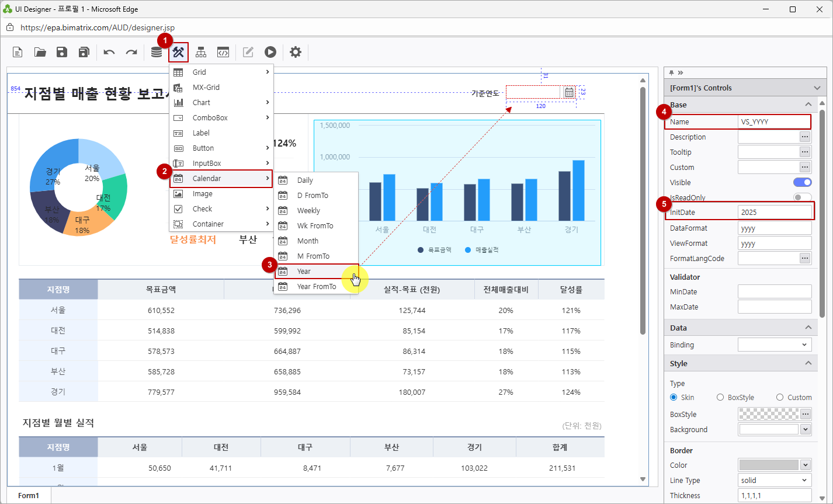Screen dimensions: 833x504
Task: Click the calendar picker icon beside 기준연도
Action: pyautogui.click(x=569, y=92)
